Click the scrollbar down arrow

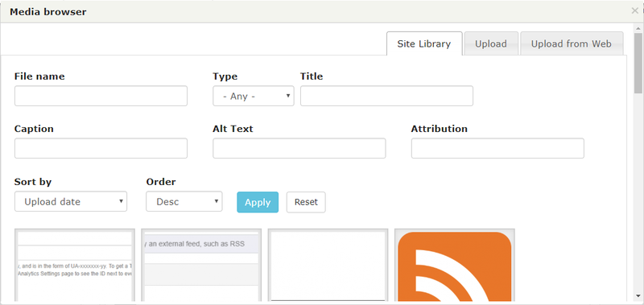click(638, 295)
